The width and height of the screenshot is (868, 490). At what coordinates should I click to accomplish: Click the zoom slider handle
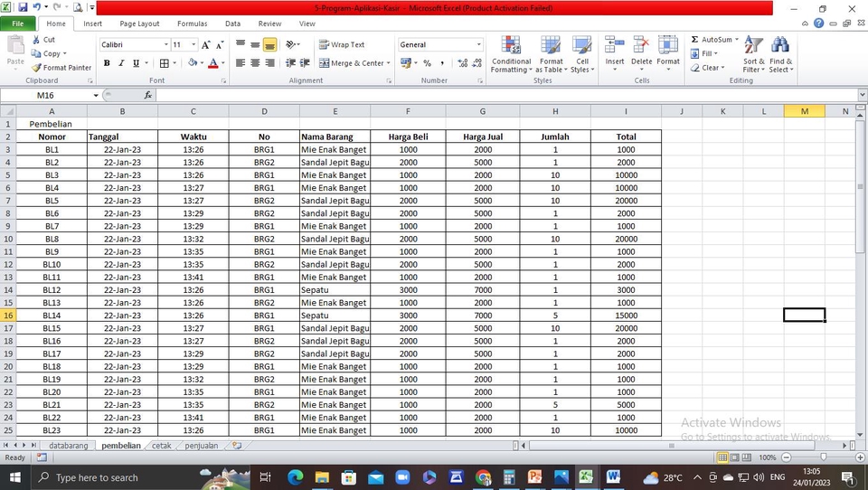824,457
